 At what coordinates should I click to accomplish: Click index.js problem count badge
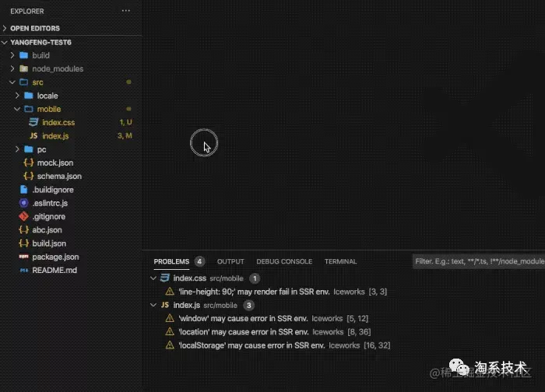pyautogui.click(x=249, y=306)
